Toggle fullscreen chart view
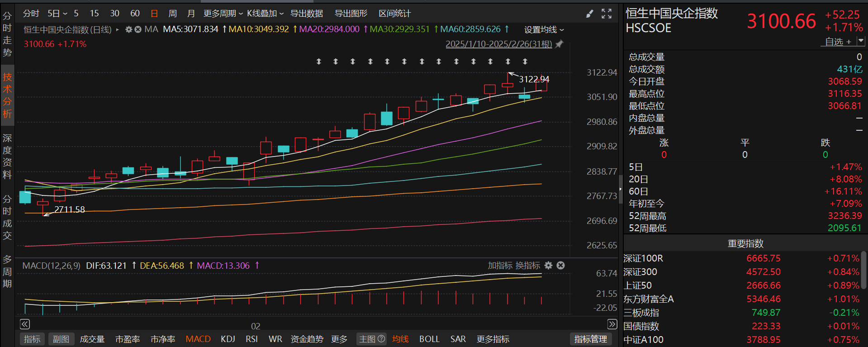This screenshot has width=868, height=347. click(x=607, y=14)
